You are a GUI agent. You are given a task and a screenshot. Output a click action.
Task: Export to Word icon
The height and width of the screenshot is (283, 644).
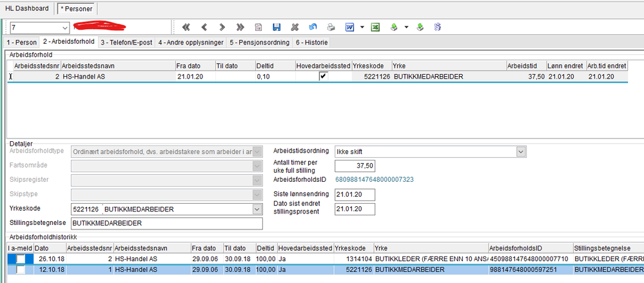pos(349,27)
